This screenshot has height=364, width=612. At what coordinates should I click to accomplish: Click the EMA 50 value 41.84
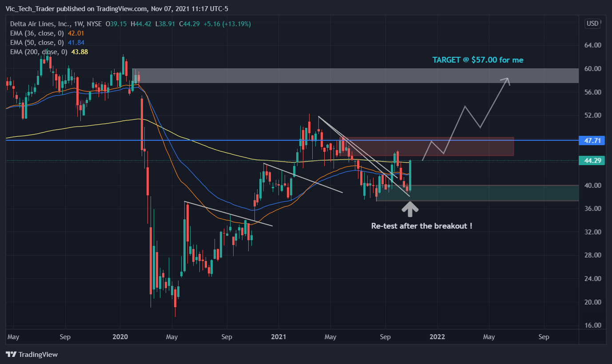pos(77,43)
